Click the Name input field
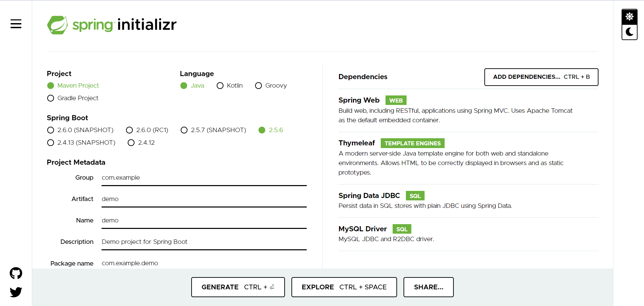 coord(204,220)
